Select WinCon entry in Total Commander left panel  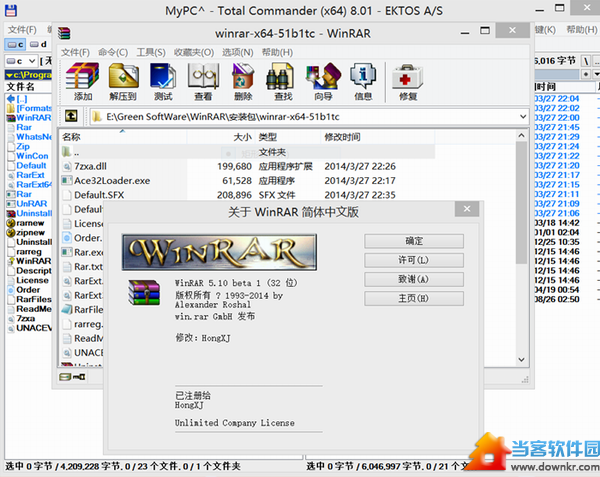[x=29, y=156]
